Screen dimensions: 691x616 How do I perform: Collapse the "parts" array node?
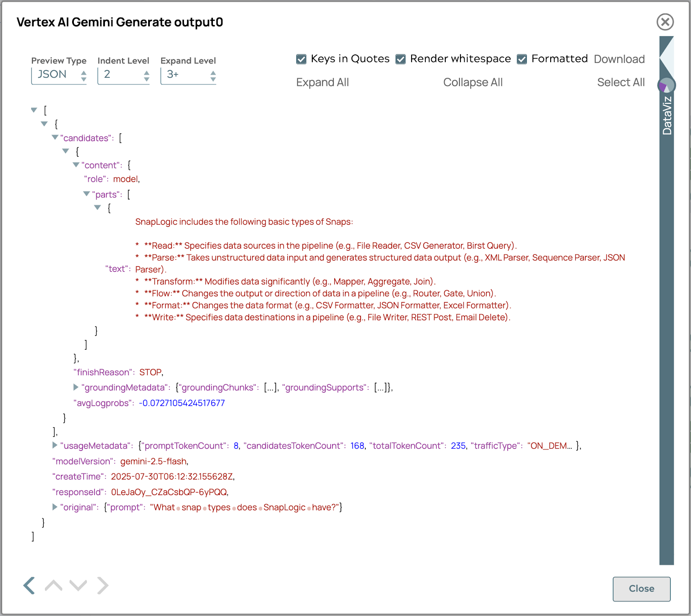[87, 194]
